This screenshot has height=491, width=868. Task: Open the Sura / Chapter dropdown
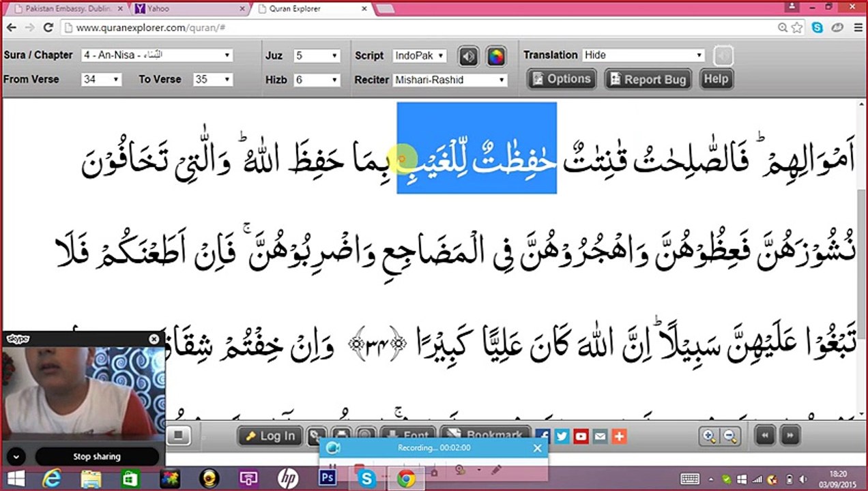[156, 55]
